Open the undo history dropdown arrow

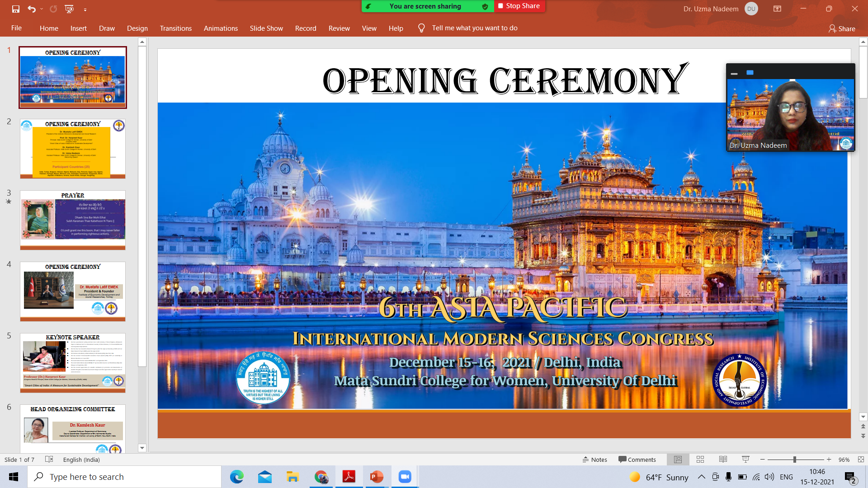42,9
